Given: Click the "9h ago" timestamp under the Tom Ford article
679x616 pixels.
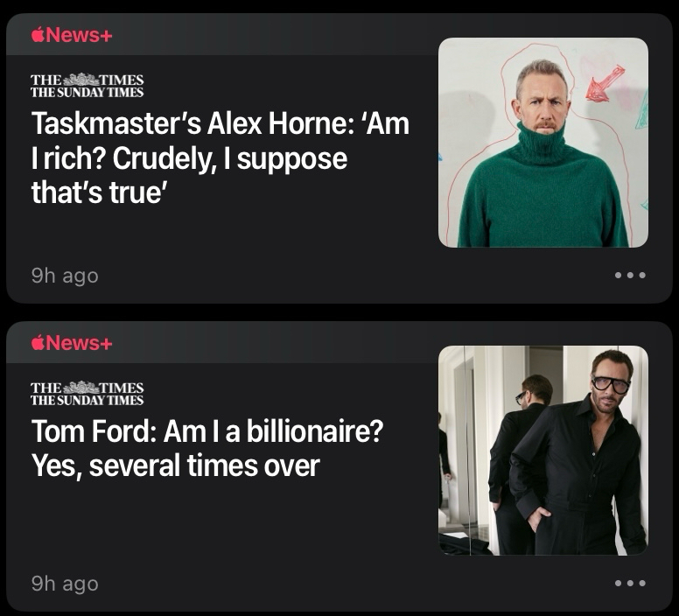Looking at the screenshot, I should click(x=65, y=584).
